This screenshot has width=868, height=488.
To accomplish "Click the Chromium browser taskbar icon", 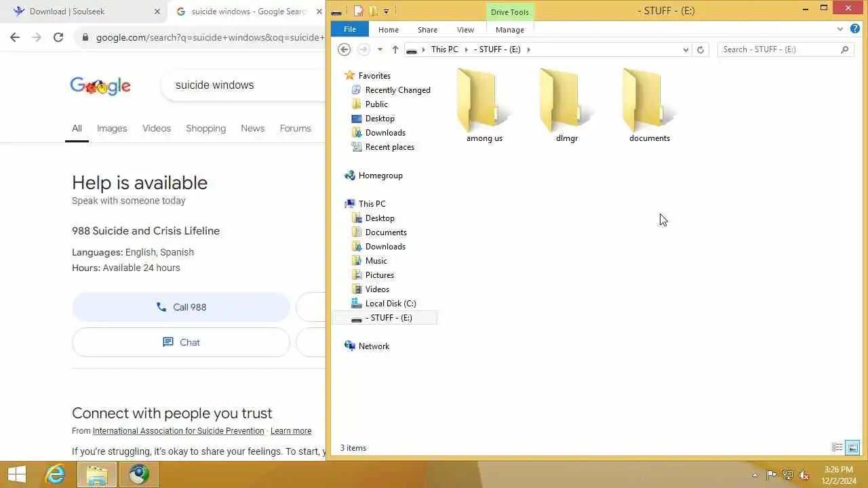I will [139, 474].
